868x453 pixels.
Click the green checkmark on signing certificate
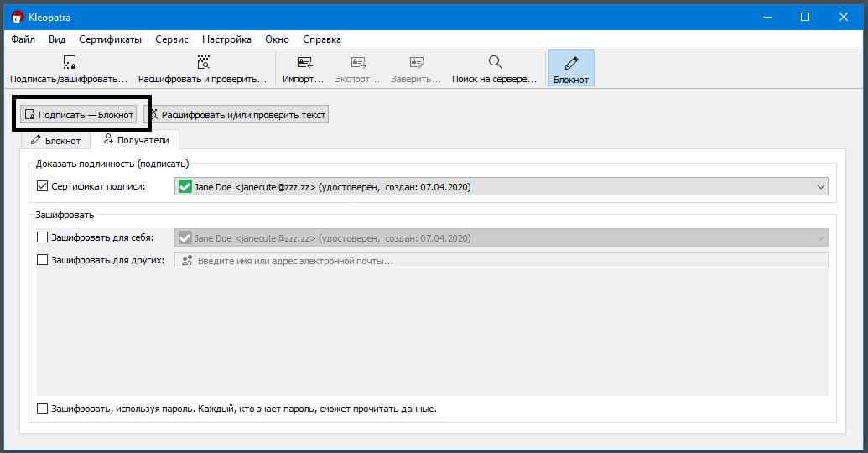185,187
